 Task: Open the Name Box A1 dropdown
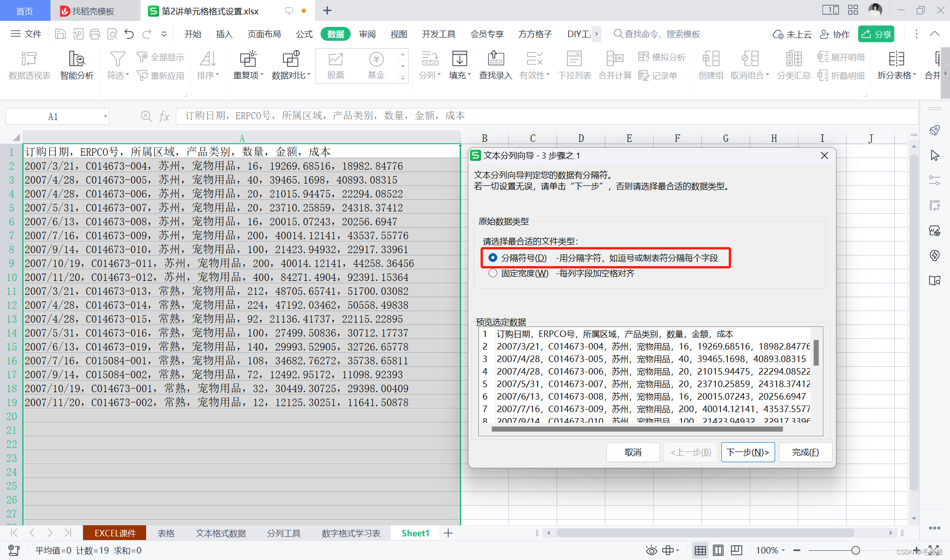point(105,116)
